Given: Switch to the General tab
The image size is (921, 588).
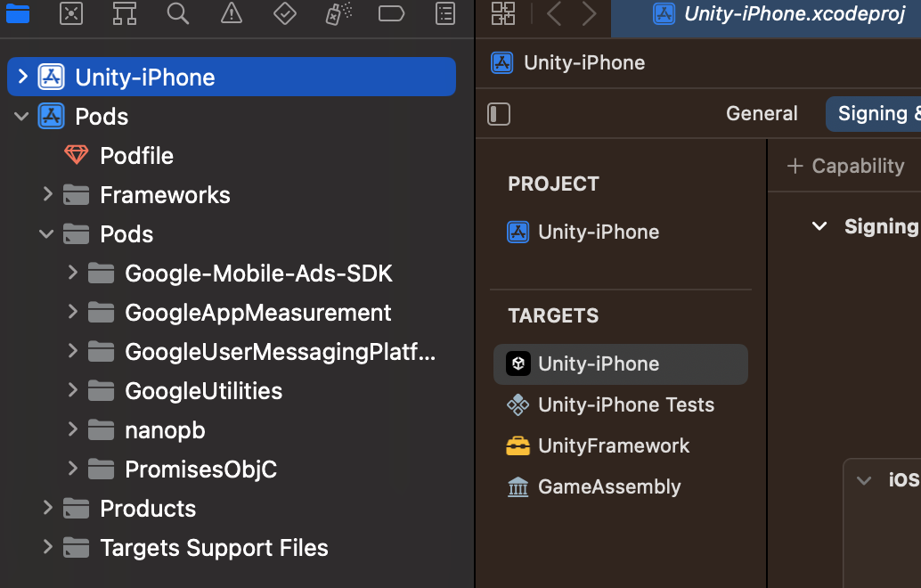Looking at the screenshot, I should click(x=762, y=113).
